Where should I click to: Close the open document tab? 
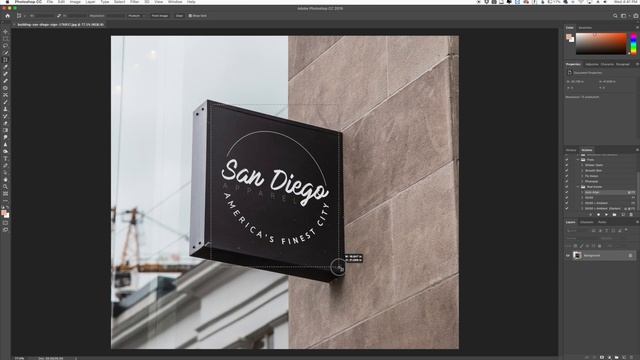15,24
